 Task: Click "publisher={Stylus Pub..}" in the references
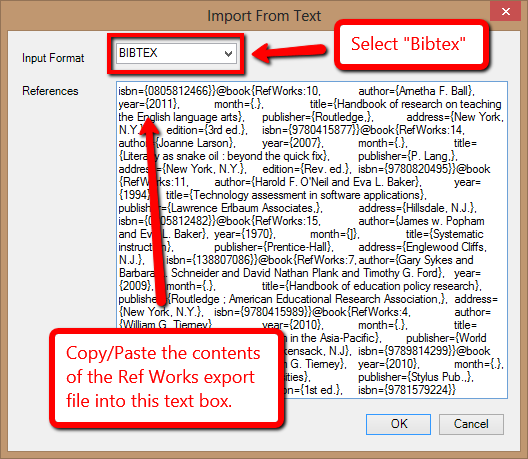[x=415, y=377]
